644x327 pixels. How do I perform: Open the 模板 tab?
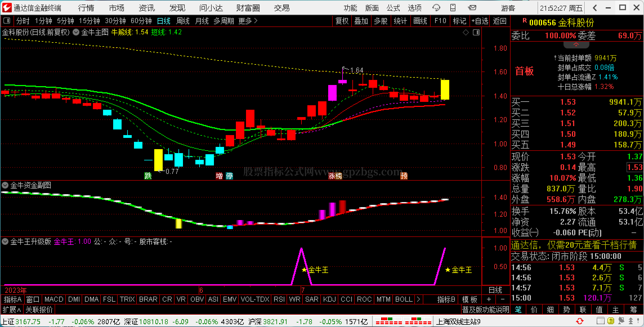470,299
